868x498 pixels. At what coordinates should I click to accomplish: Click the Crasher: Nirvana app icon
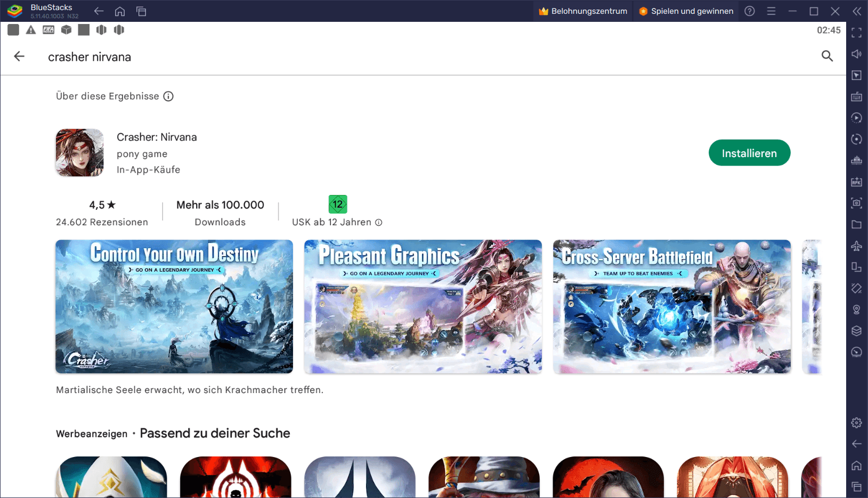80,152
